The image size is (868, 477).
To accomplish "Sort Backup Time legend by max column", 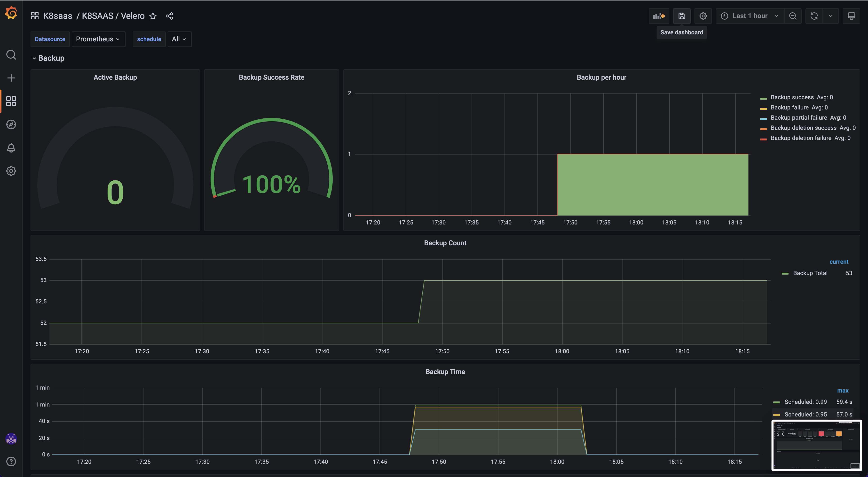I will (x=843, y=391).
